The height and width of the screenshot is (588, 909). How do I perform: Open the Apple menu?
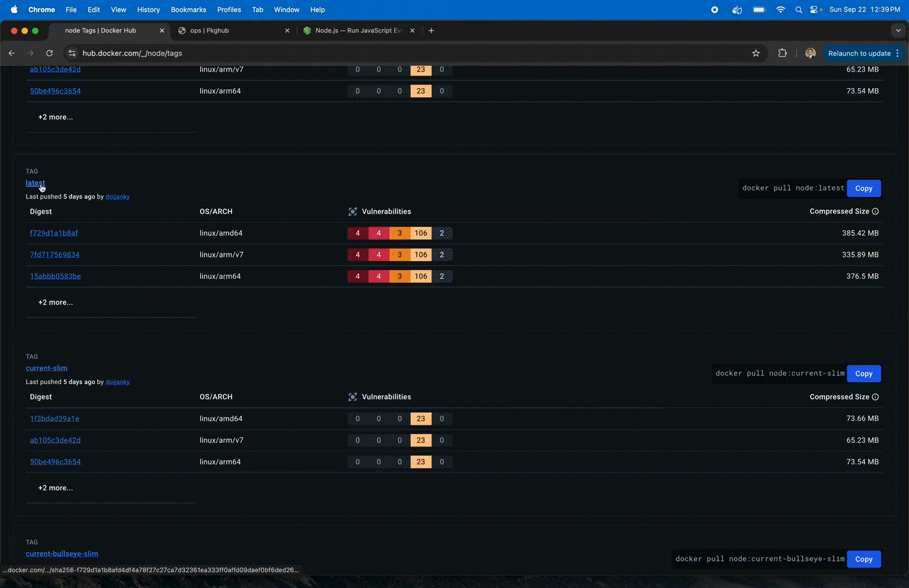point(14,9)
